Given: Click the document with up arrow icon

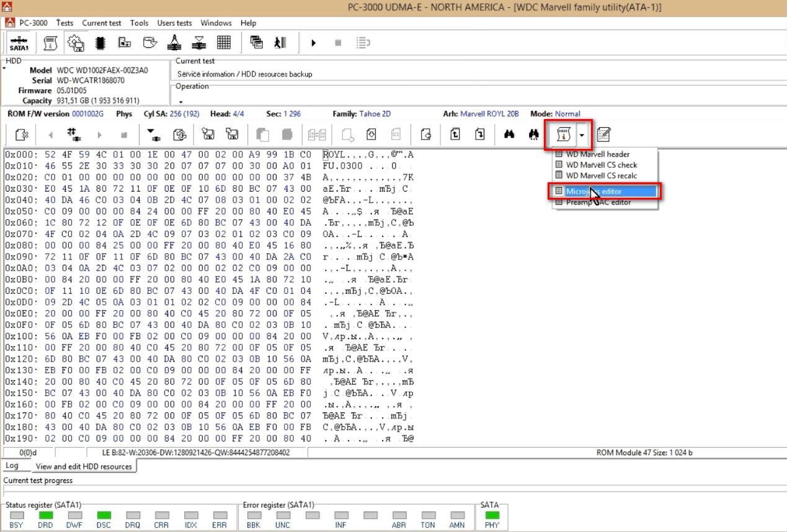Looking at the screenshot, I should [x=455, y=134].
